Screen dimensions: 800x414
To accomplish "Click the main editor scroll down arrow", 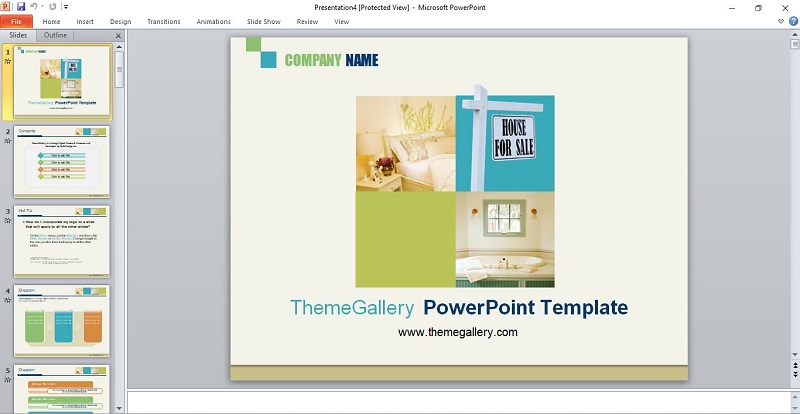I will 795,354.
